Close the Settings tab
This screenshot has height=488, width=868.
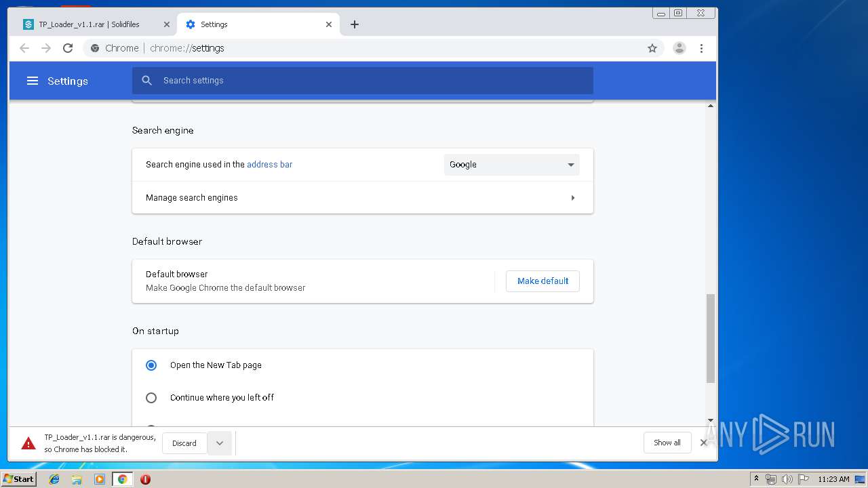329,24
